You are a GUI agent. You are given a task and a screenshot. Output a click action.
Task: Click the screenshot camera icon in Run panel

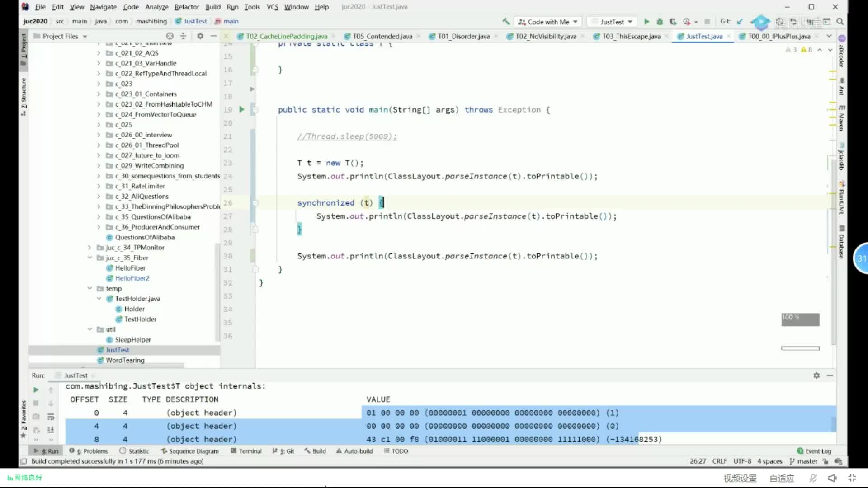(36, 417)
